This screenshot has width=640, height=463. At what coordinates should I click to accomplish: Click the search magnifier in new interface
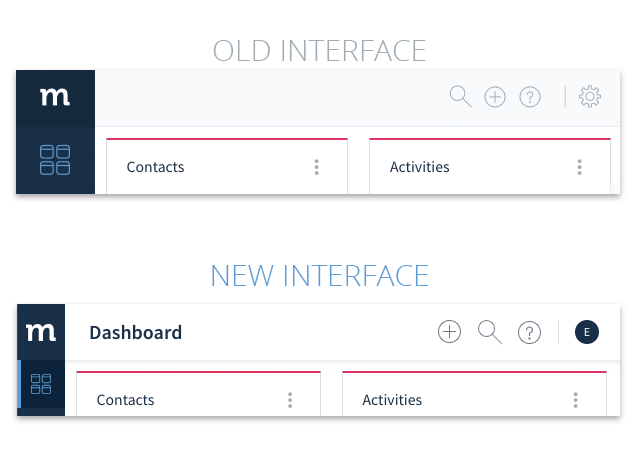coord(489,332)
